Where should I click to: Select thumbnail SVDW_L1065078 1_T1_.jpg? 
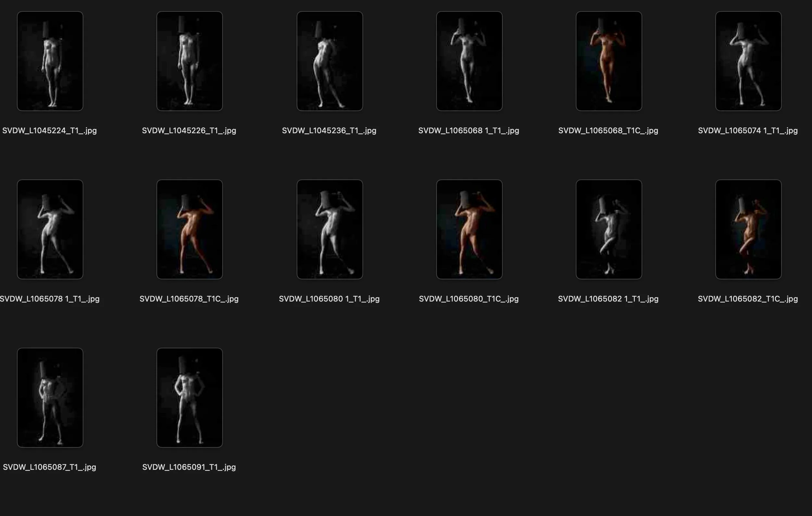(50, 230)
